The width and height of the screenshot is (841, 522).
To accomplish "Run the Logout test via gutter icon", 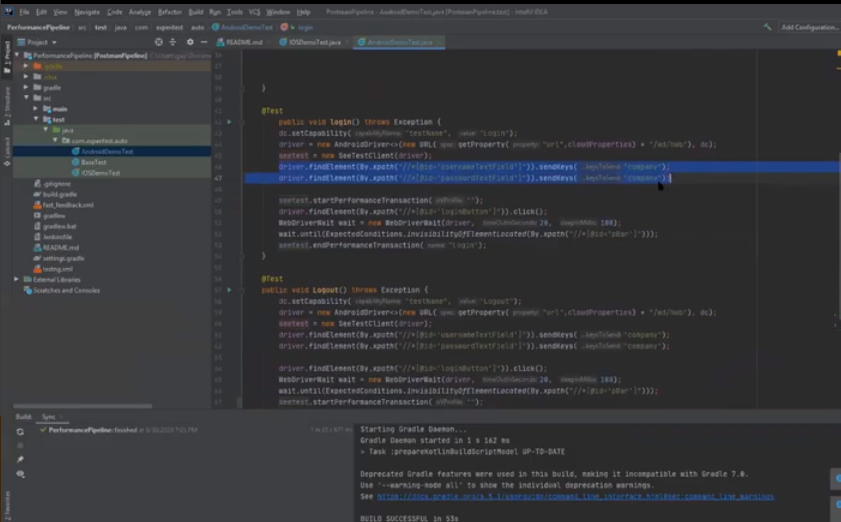I will 229,290.
